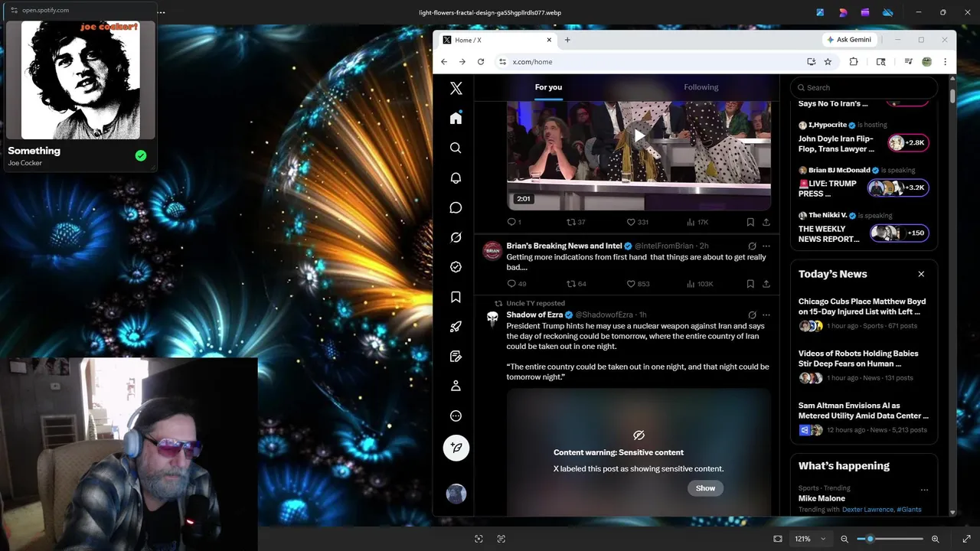Like the video post with 331 likes

pyautogui.click(x=638, y=222)
